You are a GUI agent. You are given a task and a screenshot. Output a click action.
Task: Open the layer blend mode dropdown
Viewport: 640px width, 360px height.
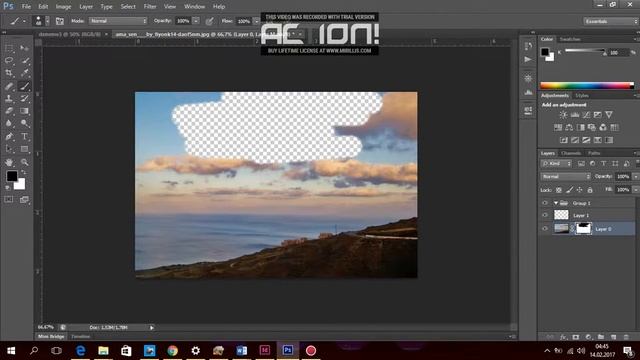click(566, 177)
